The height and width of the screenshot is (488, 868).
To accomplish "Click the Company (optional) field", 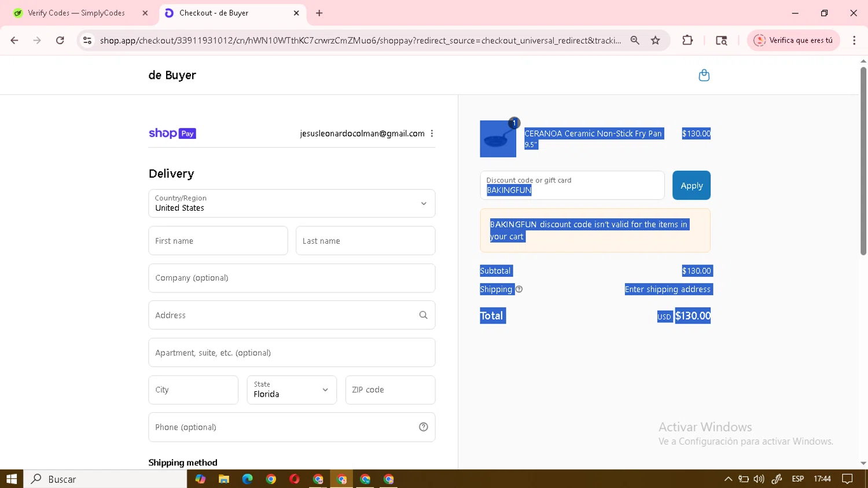I will pyautogui.click(x=292, y=278).
